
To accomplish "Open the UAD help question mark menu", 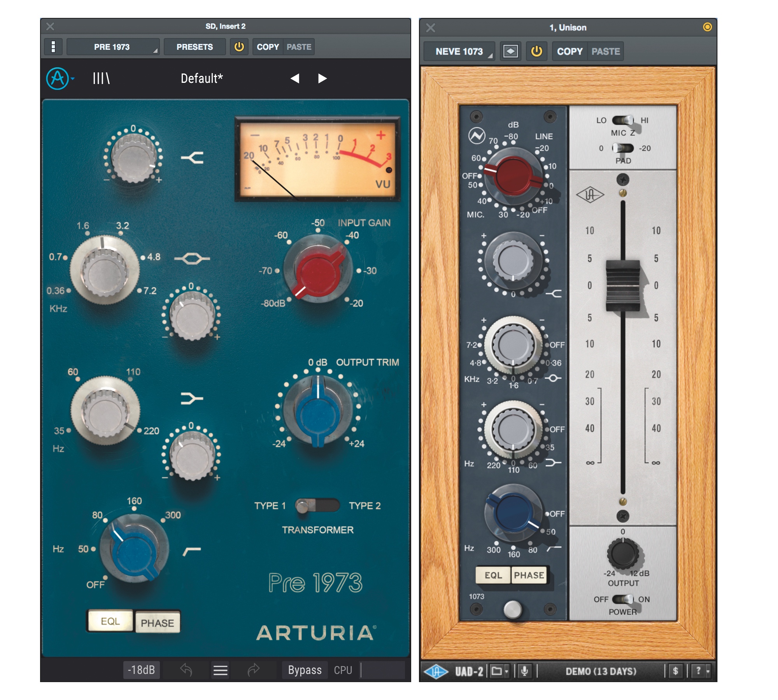I will tap(702, 671).
